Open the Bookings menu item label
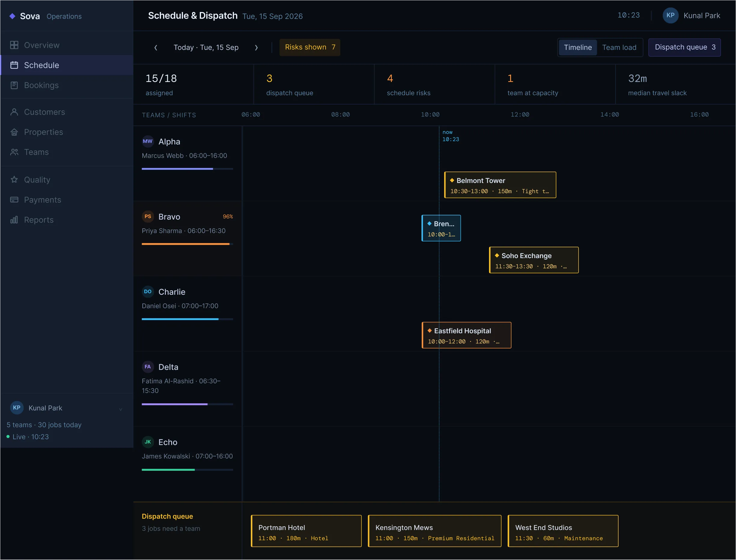736x560 pixels. [x=41, y=85]
